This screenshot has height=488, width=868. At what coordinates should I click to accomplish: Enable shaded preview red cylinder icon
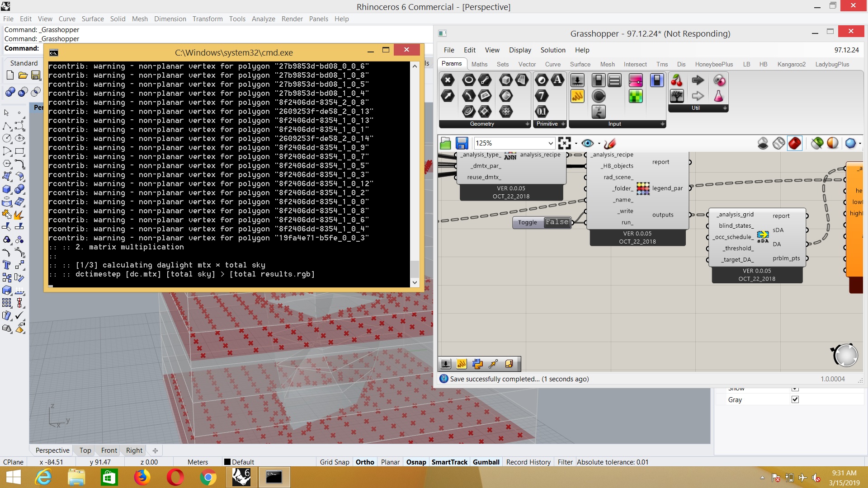tap(794, 143)
